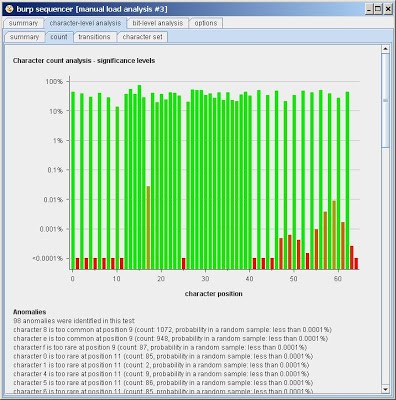The height and width of the screenshot is (400, 396).
Task: Click the scrollbar up arrow
Action: click(x=386, y=49)
